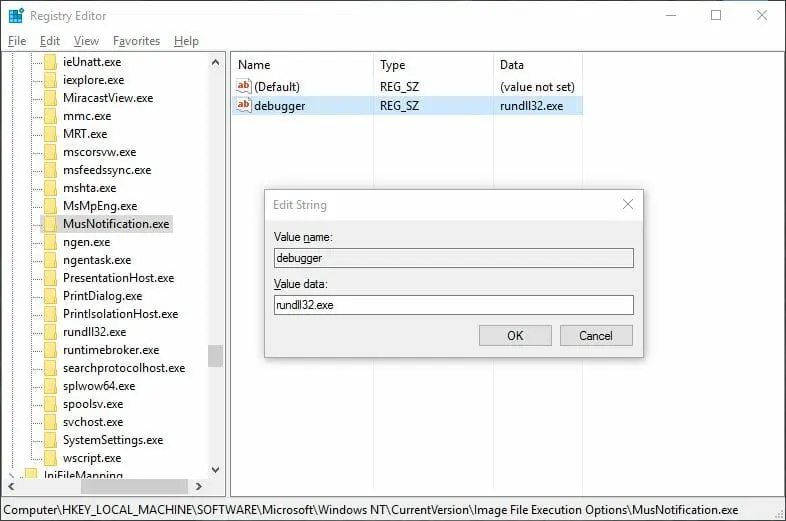Image resolution: width=786 pixels, height=521 pixels.
Task: Click REG_SZ type in the debugger row
Action: pyautogui.click(x=399, y=106)
